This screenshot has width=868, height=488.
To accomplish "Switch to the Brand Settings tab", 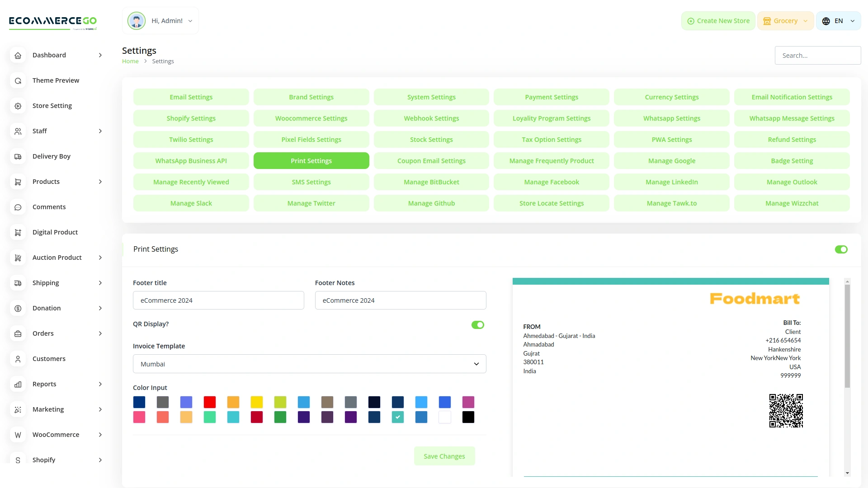I will (x=311, y=97).
